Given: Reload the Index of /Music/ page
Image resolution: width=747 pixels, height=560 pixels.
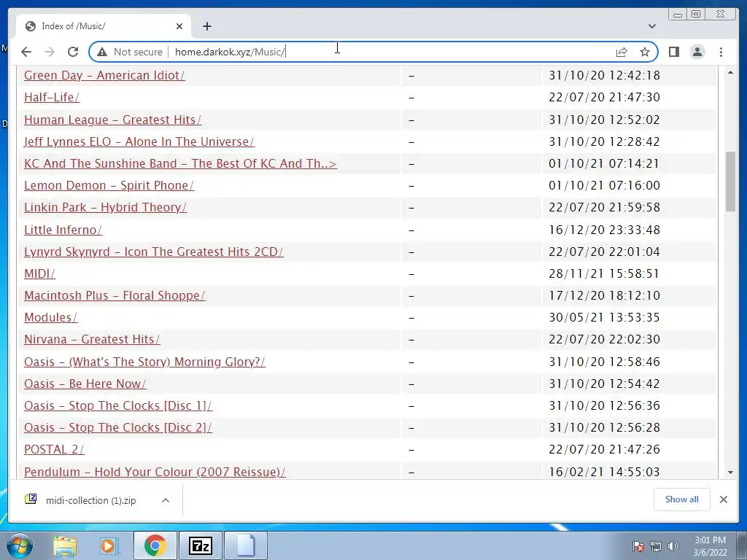Looking at the screenshot, I should pos(73,52).
